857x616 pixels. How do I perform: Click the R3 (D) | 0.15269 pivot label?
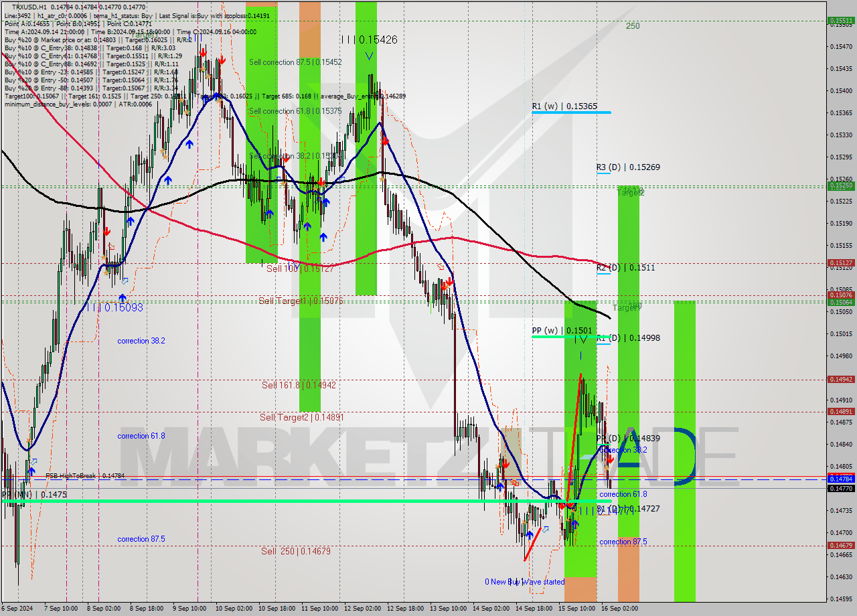pos(628,168)
